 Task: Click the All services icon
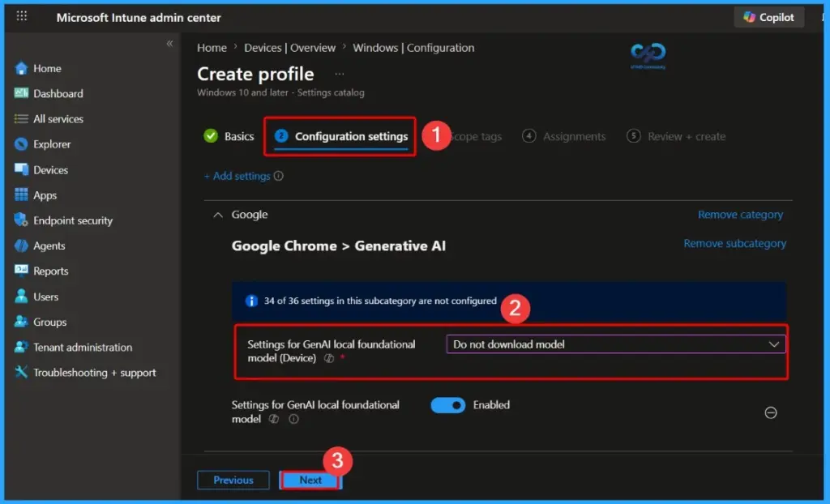(21, 118)
